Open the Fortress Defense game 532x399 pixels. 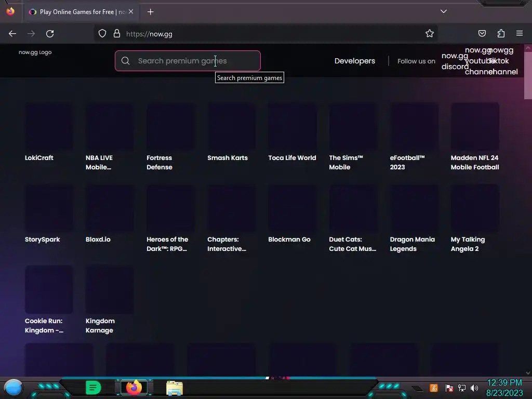pyautogui.click(x=170, y=137)
